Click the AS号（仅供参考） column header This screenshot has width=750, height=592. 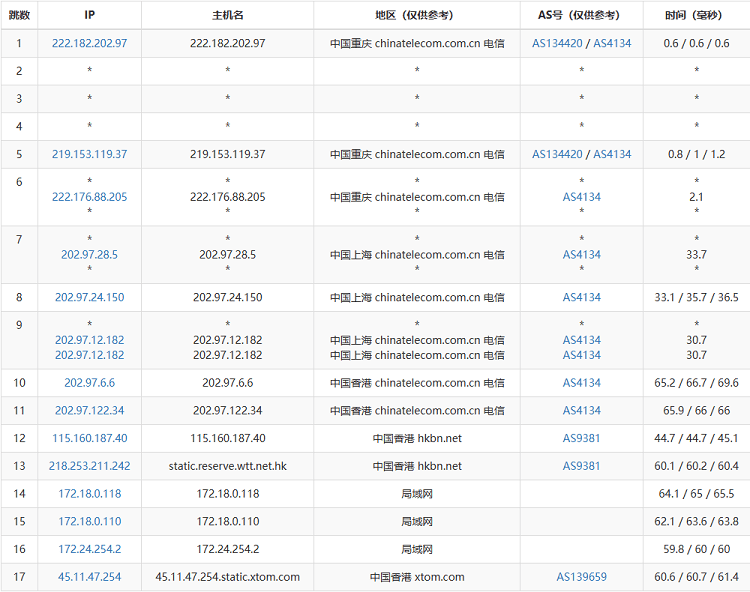[582, 15]
